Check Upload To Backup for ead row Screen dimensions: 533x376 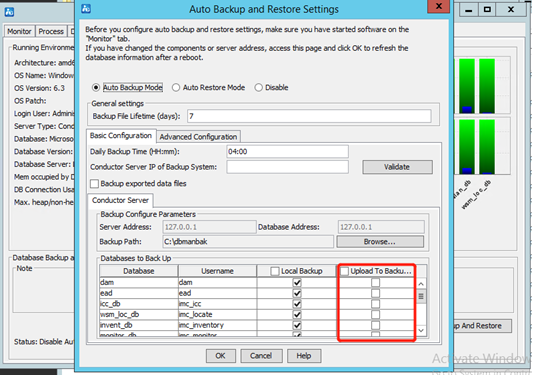pyautogui.click(x=375, y=293)
